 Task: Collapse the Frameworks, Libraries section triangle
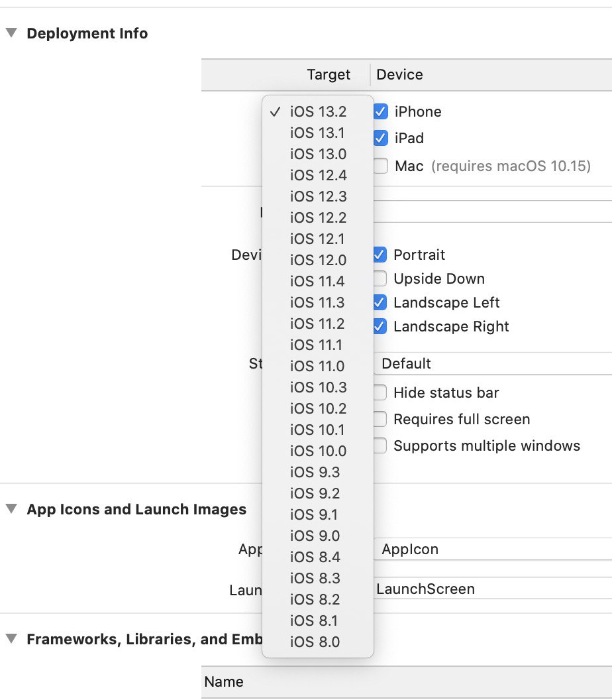tap(11, 638)
